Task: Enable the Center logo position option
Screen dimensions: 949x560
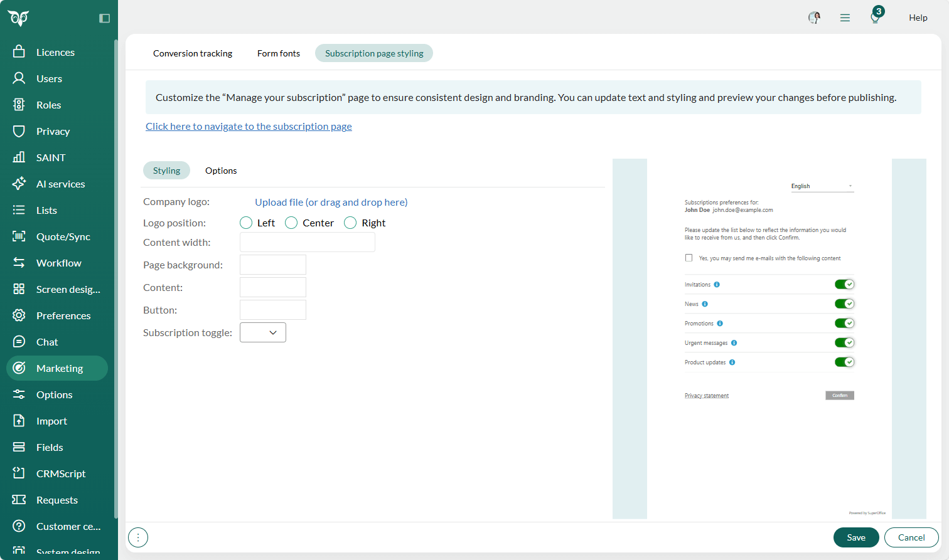Action: pos(291,223)
